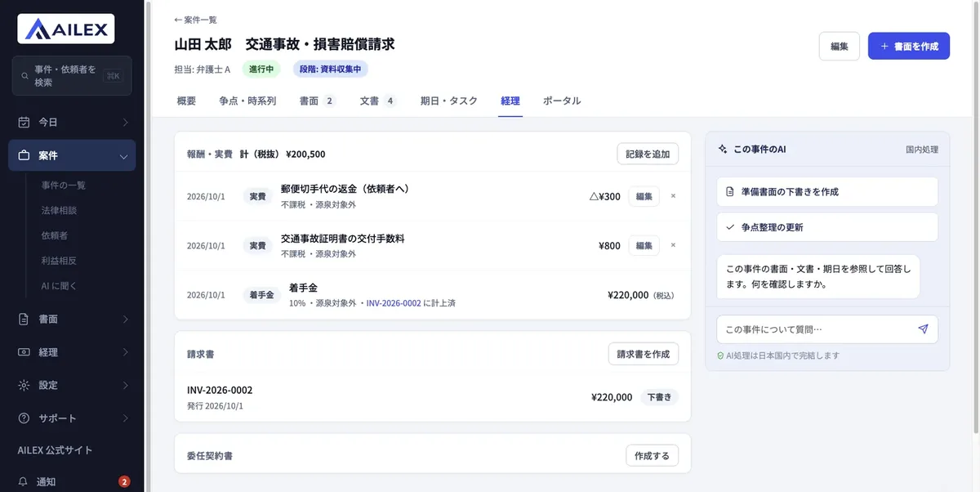980x492 pixels.
Task: Open the INV-2026-0002 invoice row
Action: [433, 397]
